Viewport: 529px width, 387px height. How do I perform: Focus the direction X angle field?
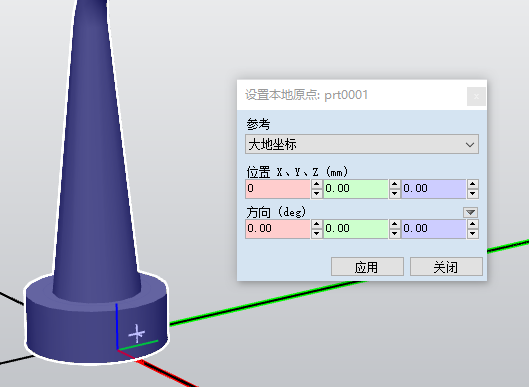click(277, 229)
